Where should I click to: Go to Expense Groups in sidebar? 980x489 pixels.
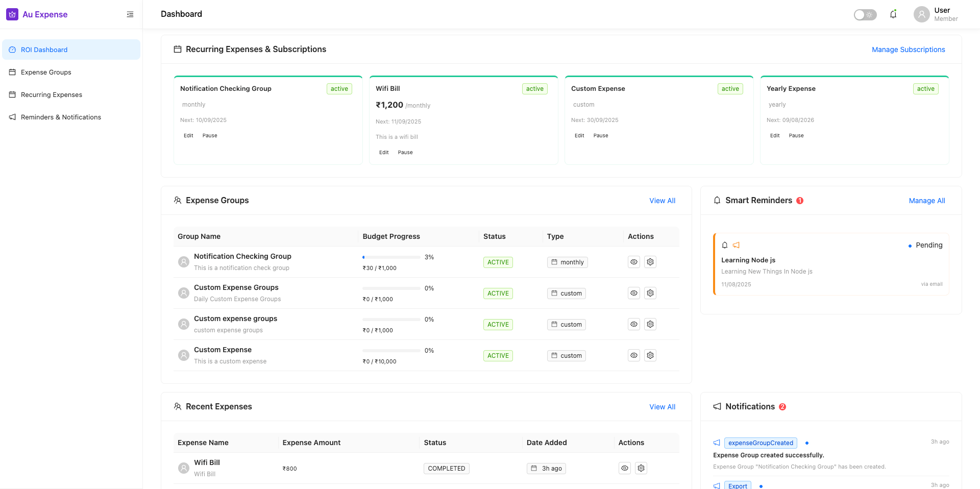click(x=46, y=72)
